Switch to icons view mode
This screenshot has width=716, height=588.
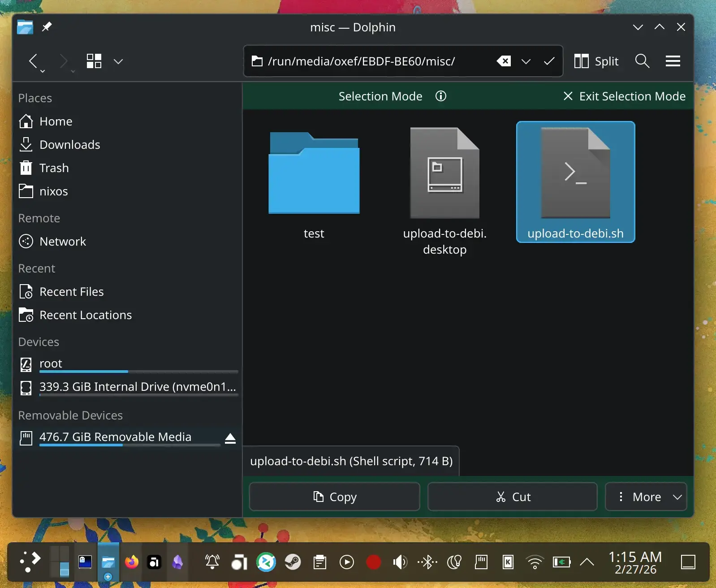click(94, 61)
